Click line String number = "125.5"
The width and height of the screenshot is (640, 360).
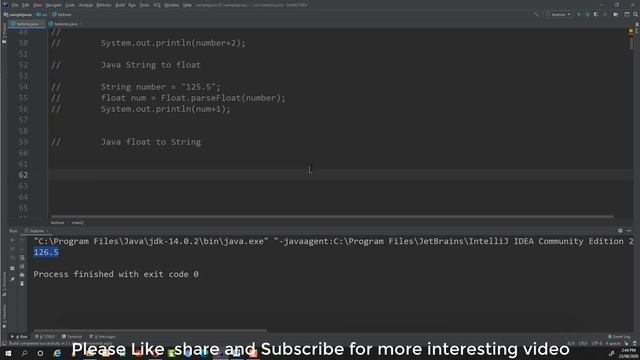click(x=160, y=87)
